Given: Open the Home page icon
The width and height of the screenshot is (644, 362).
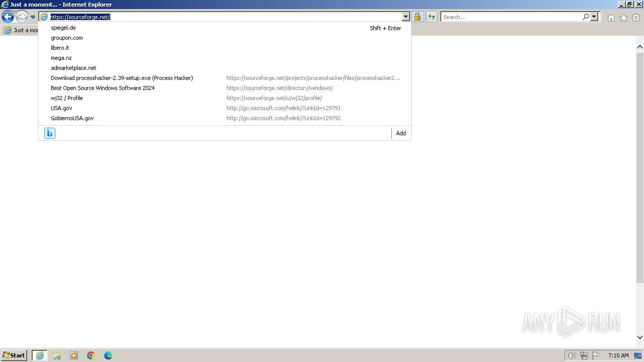Looking at the screenshot, I should [611, 18].
